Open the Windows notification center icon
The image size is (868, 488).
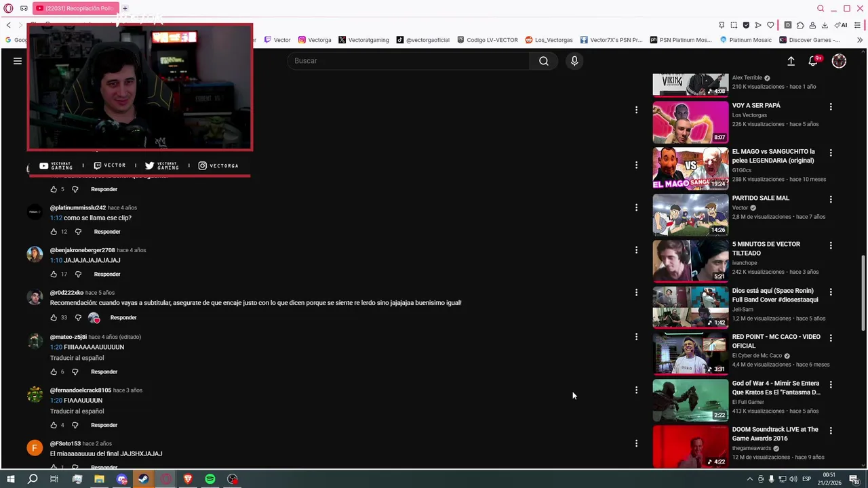854,479
